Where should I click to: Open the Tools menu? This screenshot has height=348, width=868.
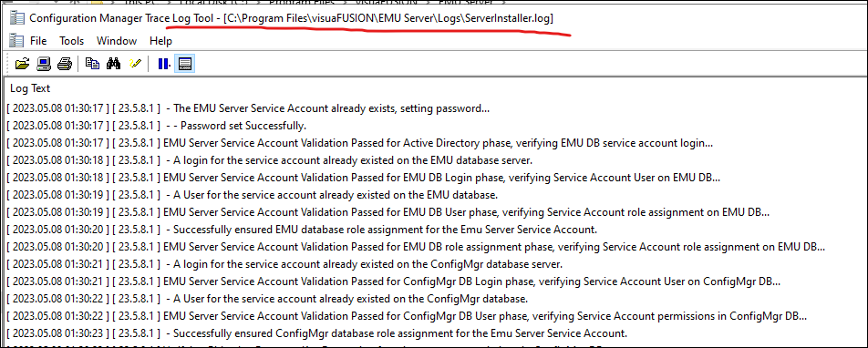click(72, 41)
